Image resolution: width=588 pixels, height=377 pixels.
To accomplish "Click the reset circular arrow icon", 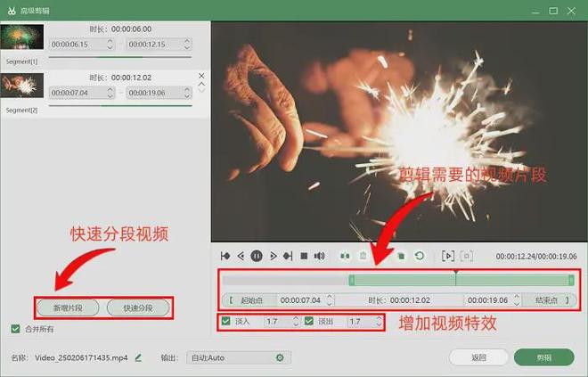I will 420,256.
